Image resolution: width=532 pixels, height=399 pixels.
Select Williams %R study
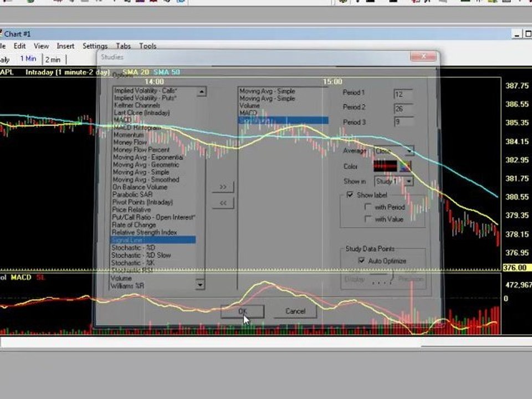click(127, 286)
